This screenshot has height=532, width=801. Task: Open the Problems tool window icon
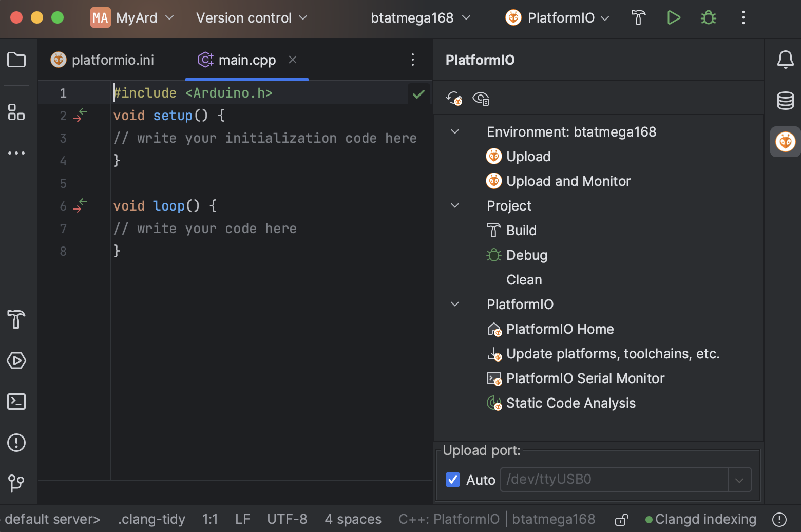pyautogui.click(x=16, y=443)
